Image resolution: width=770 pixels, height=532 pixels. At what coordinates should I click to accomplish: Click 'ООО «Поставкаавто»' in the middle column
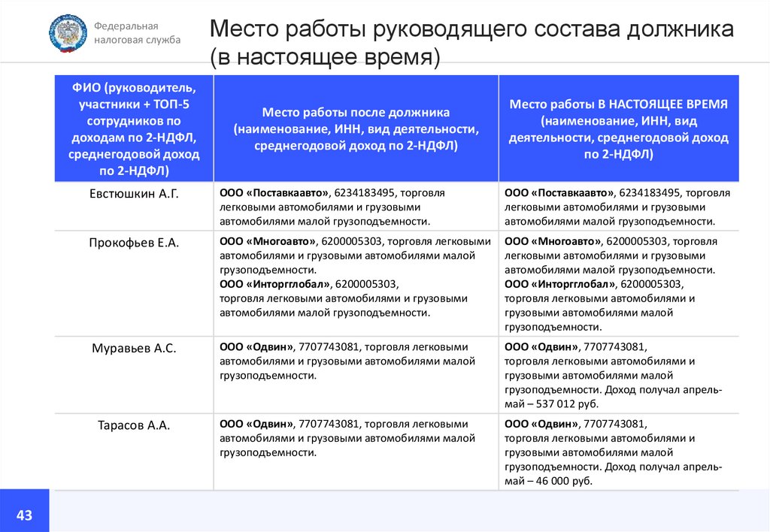tap(274, 193)
